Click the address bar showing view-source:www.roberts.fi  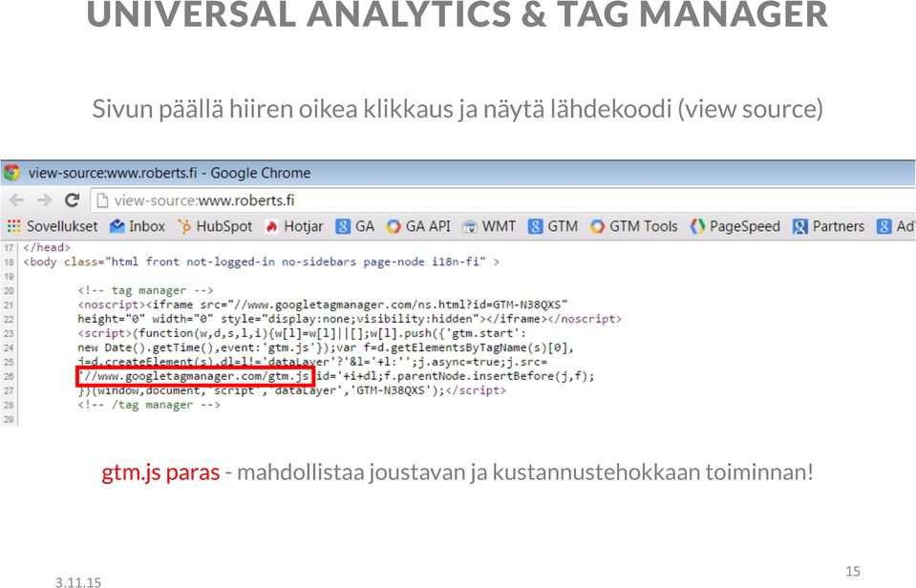click(x=502, y=200)
